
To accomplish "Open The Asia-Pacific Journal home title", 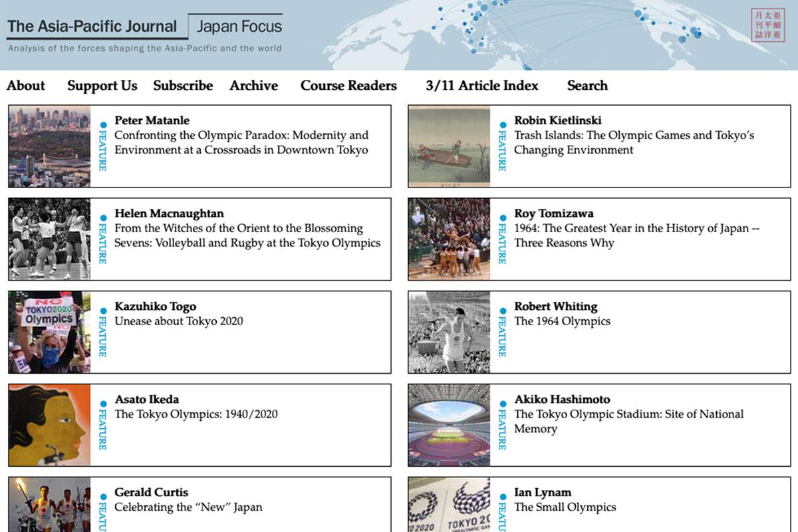I will pyautogui.click(x=92, y=27).
